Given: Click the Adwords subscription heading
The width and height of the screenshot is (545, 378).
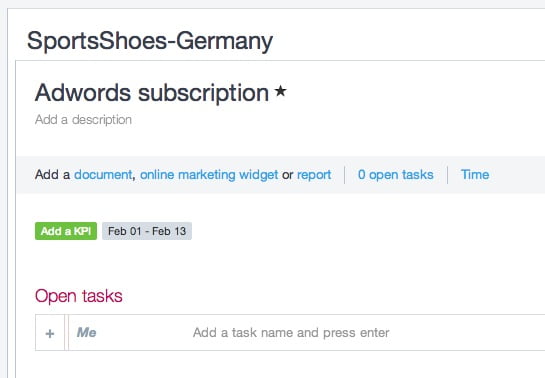Looking at the screenshot, I should point(152,93).
